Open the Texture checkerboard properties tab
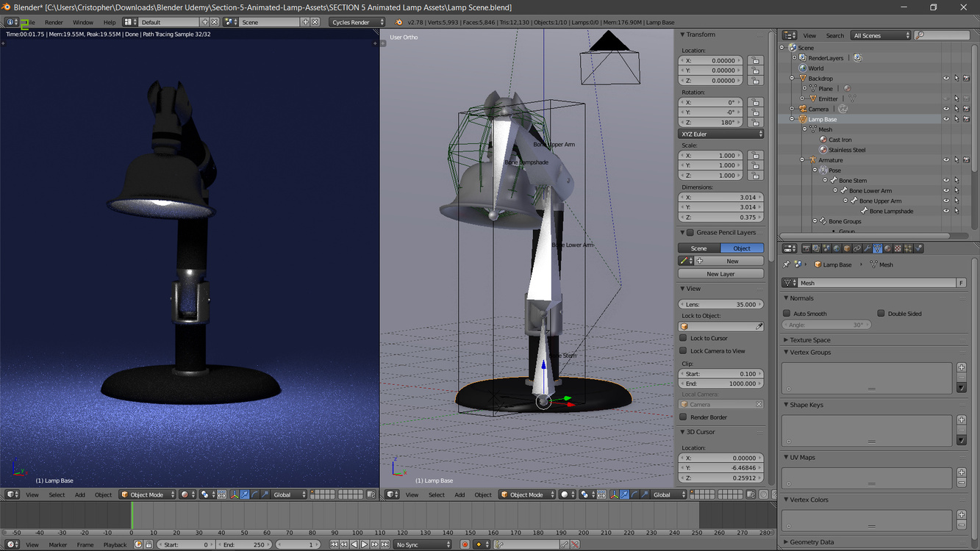Viewport: 980px width, 551px height. pos(898,248)
